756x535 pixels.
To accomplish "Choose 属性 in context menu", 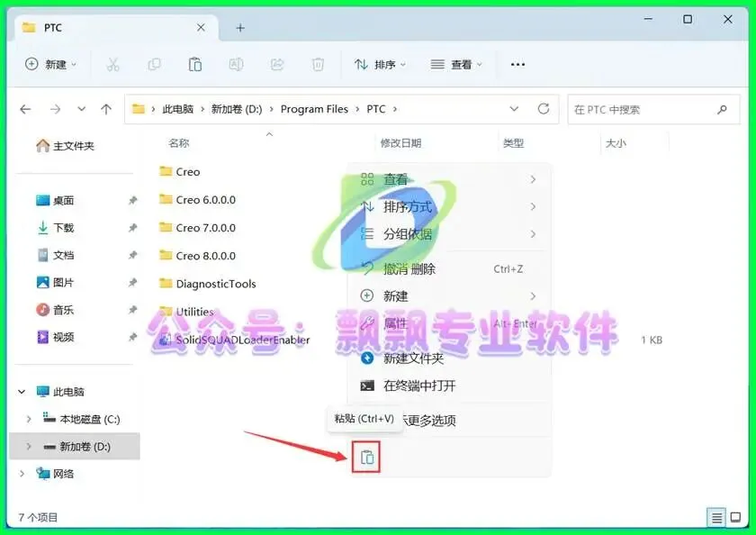I will click(449, 323).
